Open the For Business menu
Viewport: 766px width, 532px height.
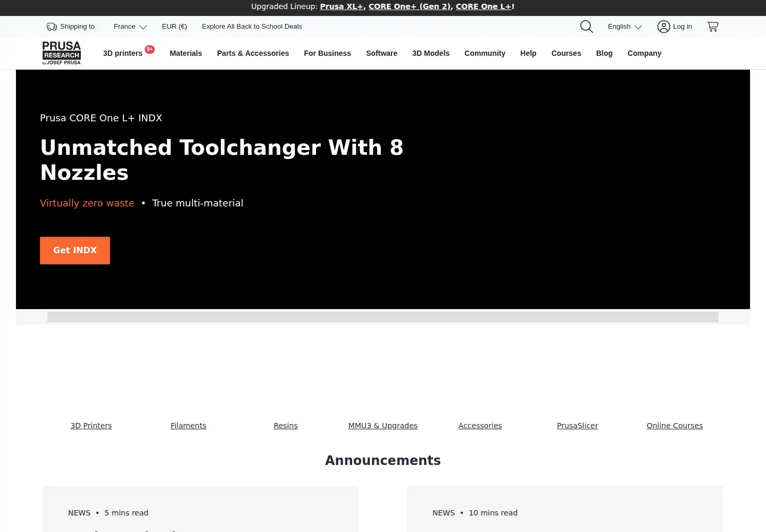(x=328, y=53)
